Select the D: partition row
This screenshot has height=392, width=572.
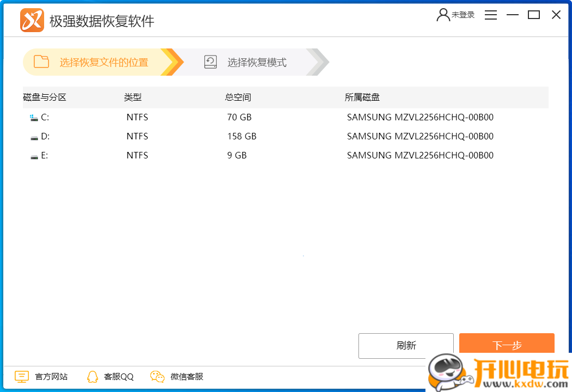click(x=218, y=136)
